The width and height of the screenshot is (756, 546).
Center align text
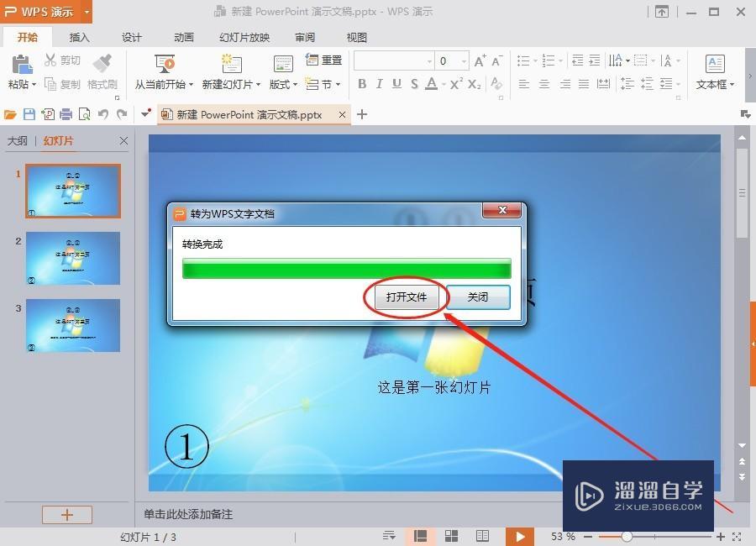click(x=543, y=84)
